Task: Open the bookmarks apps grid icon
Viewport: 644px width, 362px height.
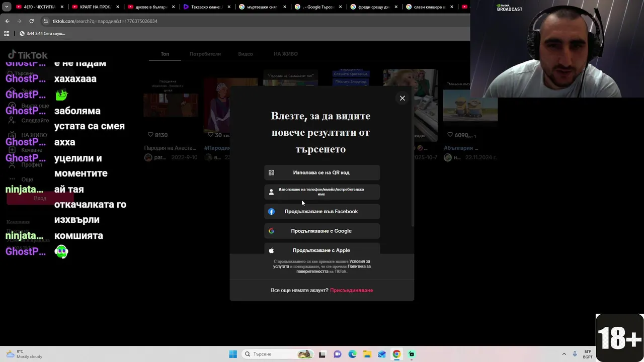Action: (x=7, y=33)
